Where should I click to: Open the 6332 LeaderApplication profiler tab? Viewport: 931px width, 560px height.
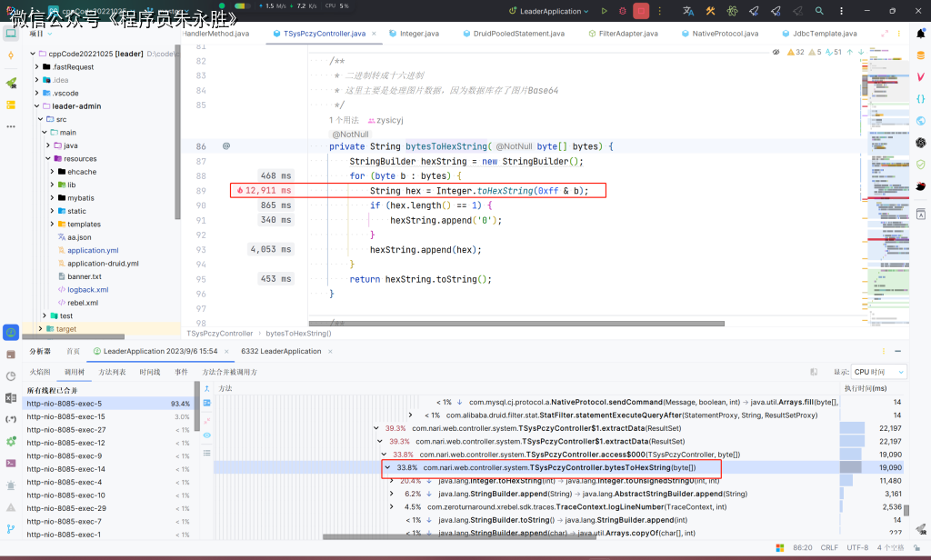281,352
